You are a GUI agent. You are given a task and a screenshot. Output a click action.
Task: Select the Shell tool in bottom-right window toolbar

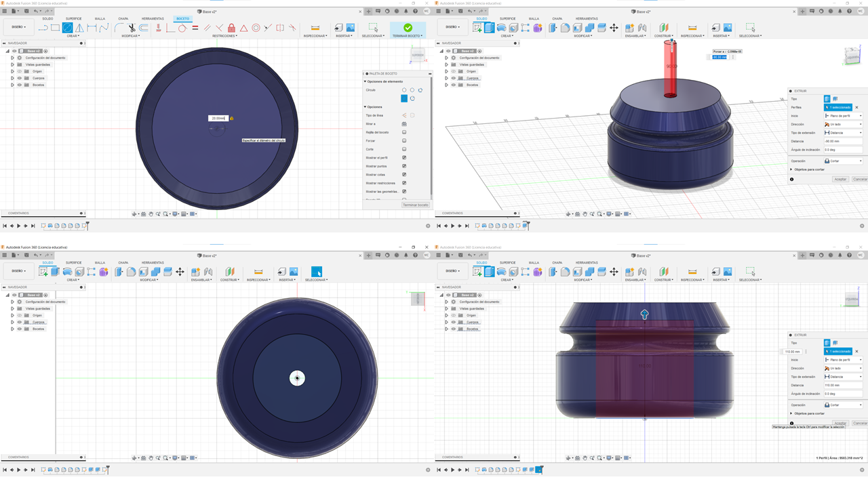577,272
